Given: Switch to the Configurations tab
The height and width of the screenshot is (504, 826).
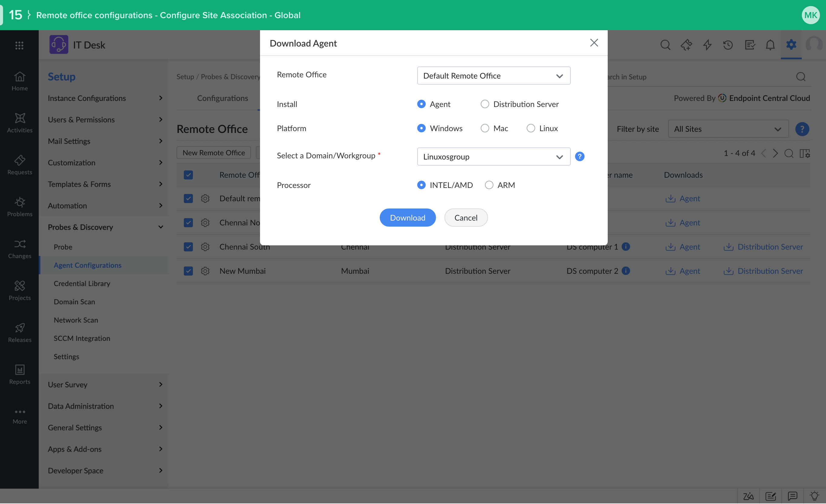Looking at the screenshot, I should 222,98.
